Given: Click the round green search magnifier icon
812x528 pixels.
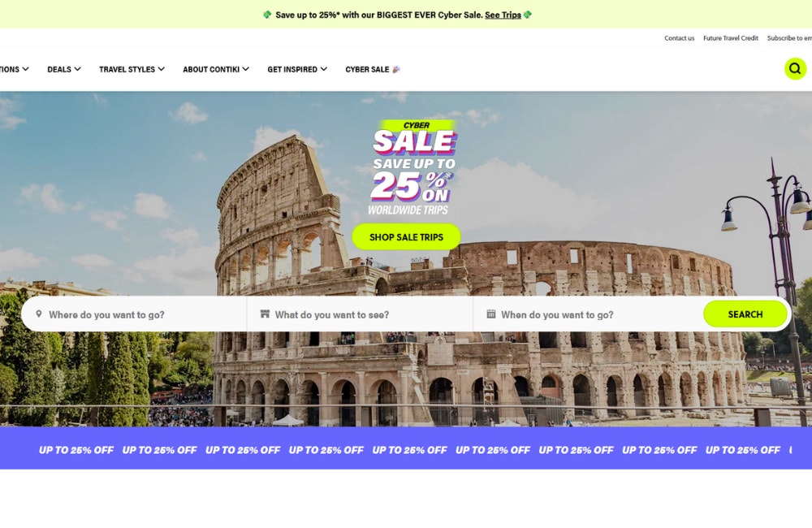Looking at the screenshot, I should [795, 68].
